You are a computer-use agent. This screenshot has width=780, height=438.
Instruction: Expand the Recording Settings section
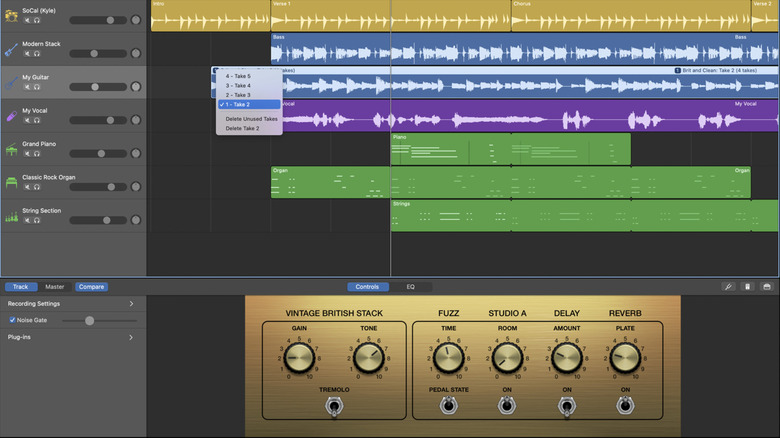[x=131, y=303]
